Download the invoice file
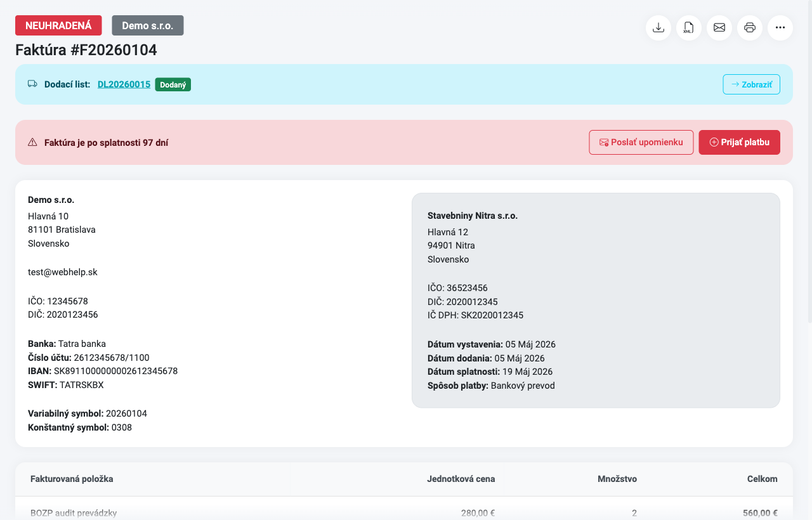The width and height of the screenshot is (812, 520). click(x=658, y=28)
